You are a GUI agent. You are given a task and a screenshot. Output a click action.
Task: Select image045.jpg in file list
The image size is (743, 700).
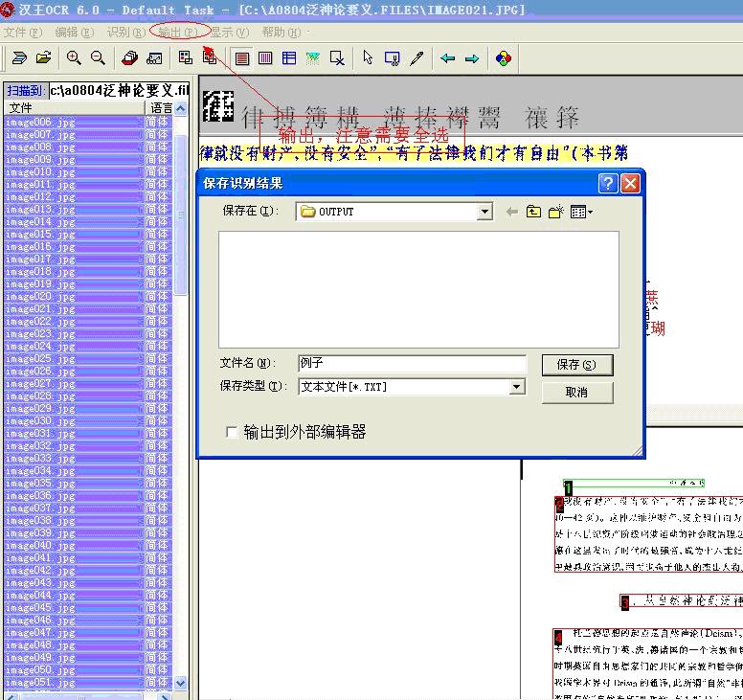click(88, 608)
